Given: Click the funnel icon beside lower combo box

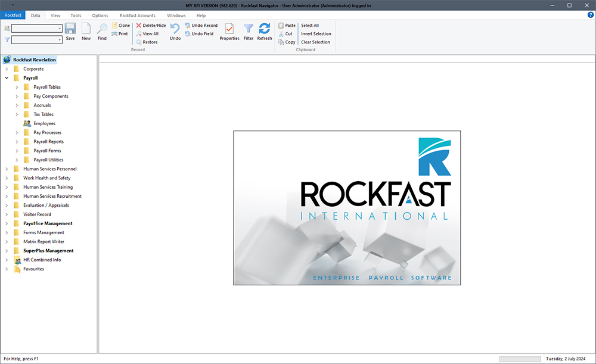Looking at the screenshot, I should [x=7, y=39].
